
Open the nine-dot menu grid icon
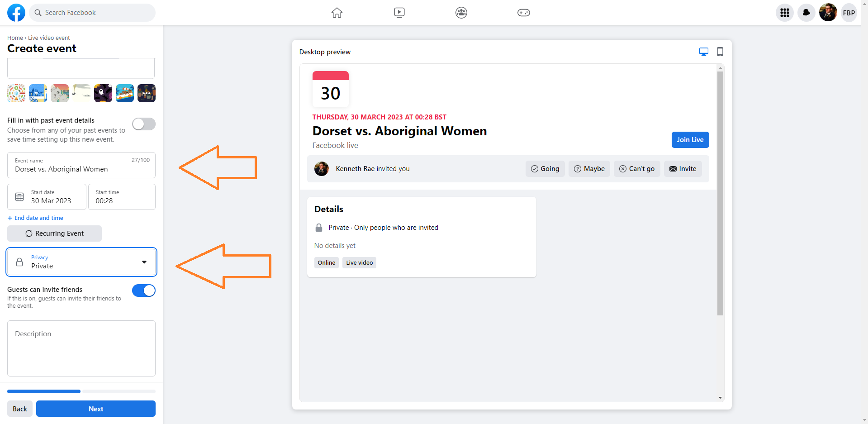pos(785,13)
